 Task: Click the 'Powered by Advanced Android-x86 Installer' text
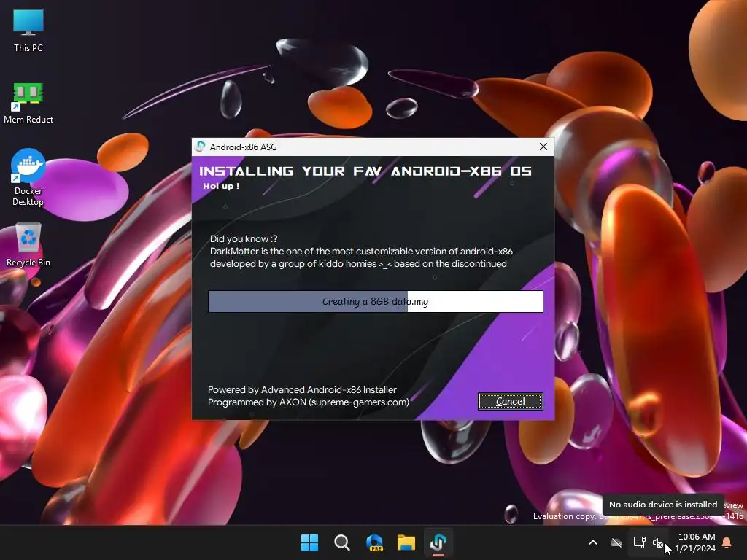point(302,389)
